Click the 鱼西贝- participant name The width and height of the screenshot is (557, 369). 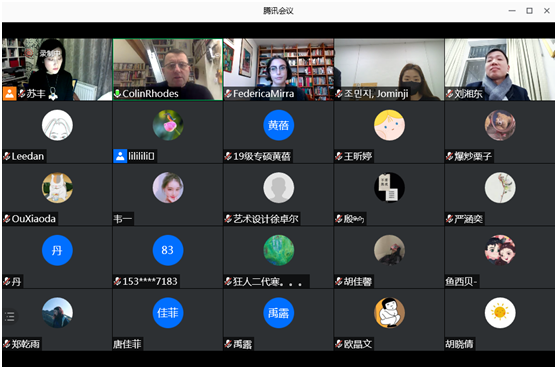461,282
